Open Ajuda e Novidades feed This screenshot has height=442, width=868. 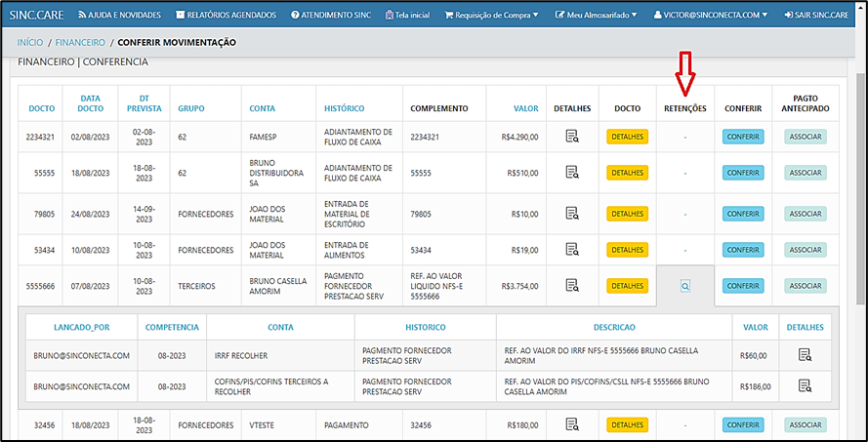[119, 15]
